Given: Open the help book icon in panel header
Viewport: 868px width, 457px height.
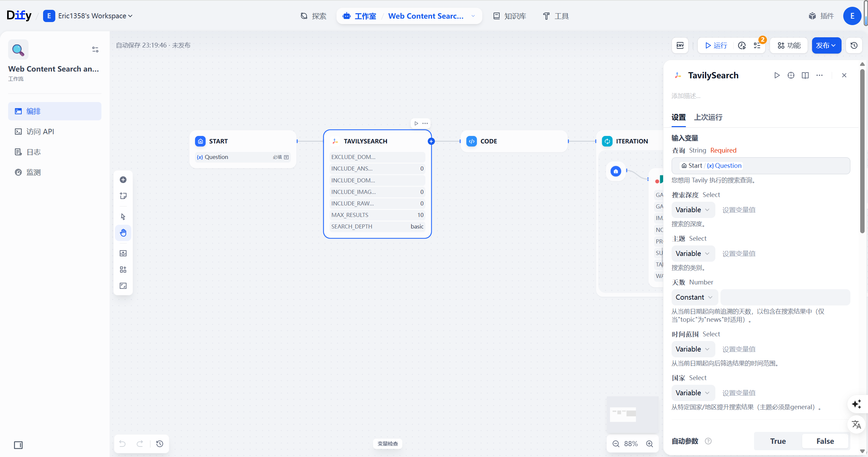Looking at the screenshot, I should (x=805, y=75).
